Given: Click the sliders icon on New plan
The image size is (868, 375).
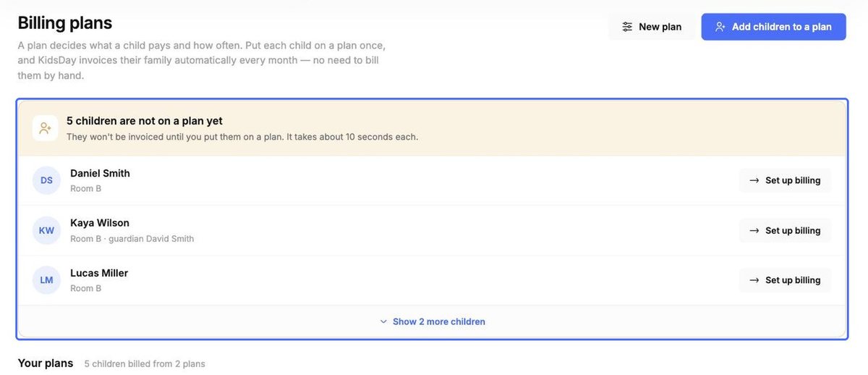Looking at the screenshot, I should 627,27.
